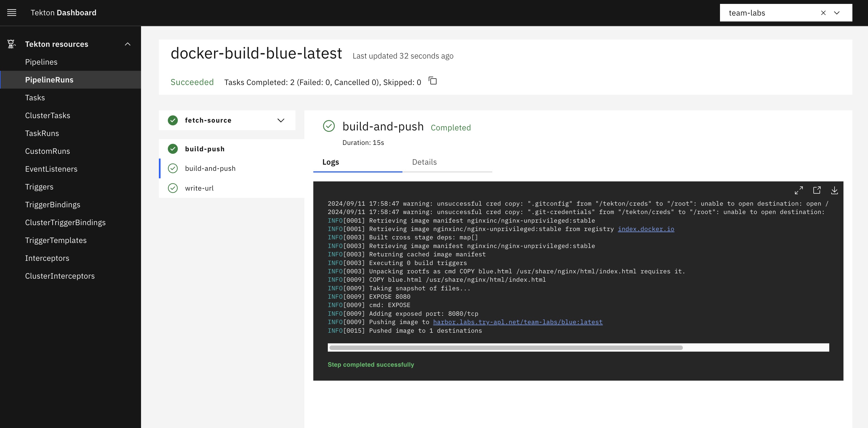The image size is (868, 428).
Task: Open CustomRuns
Action: pos(71,151)
